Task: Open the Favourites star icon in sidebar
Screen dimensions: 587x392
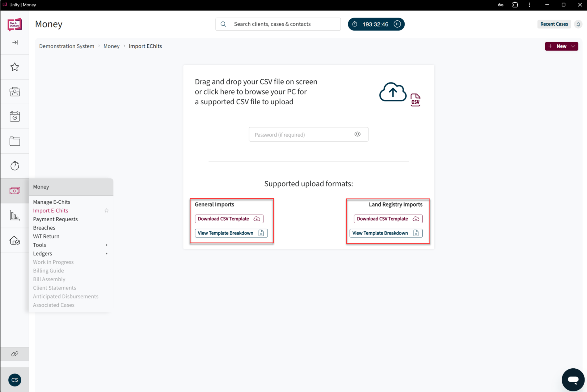Action: tap(15, 67)
